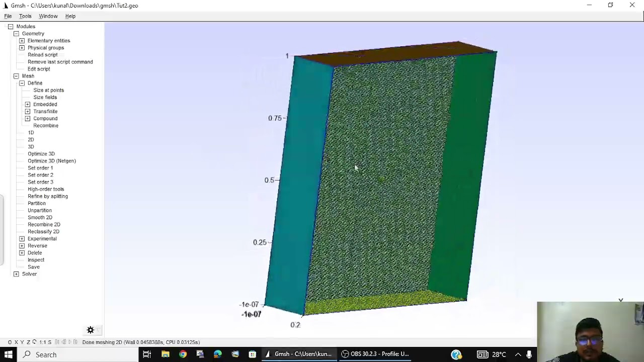This screenshot has width=644, height=362.
Task: Click Remove last script command
Action: [60, 62]
